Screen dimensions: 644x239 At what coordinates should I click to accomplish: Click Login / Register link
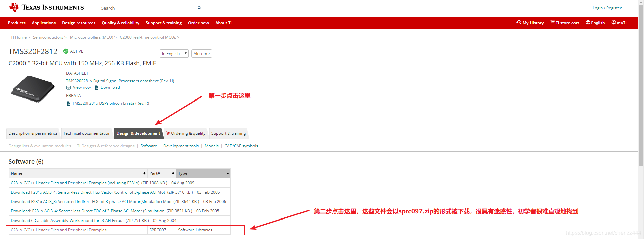point(607,8)
